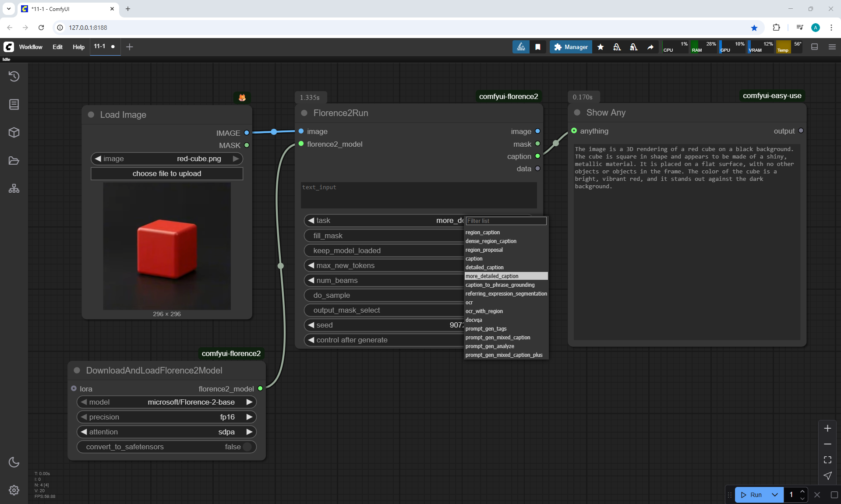Open the queue history sidebar icon

click(14, 76)
